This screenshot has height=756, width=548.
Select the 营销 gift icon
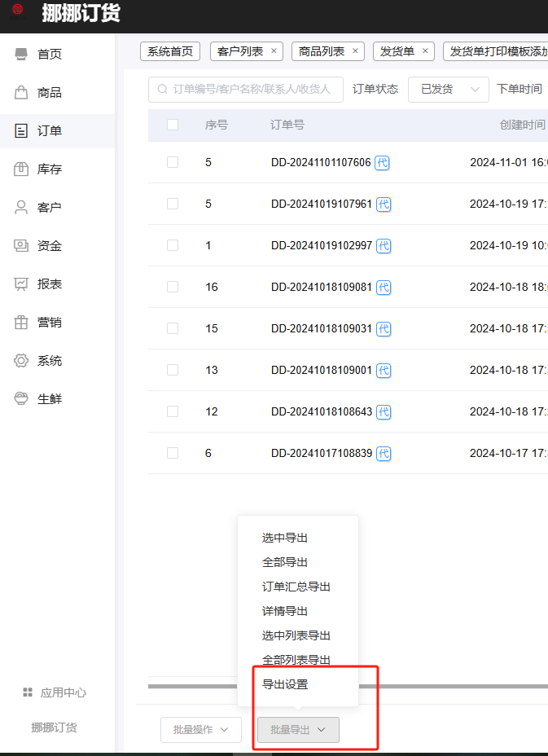click(21, 323)
